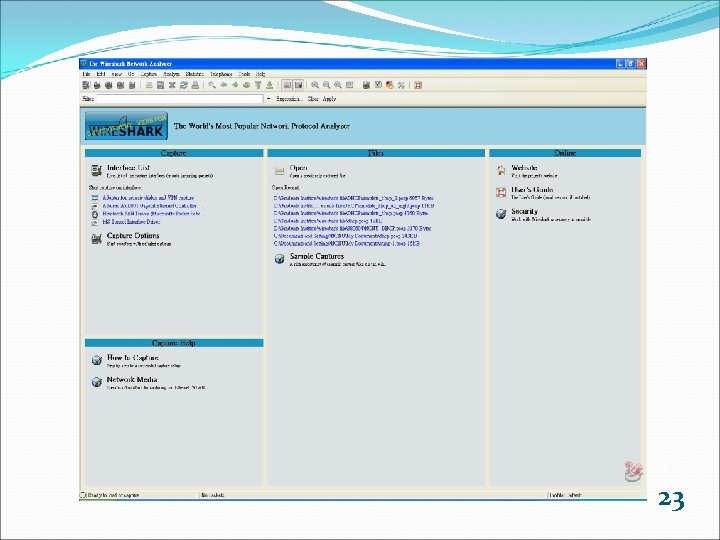
Task: Open Network Media help link
Action: (132, 379)
